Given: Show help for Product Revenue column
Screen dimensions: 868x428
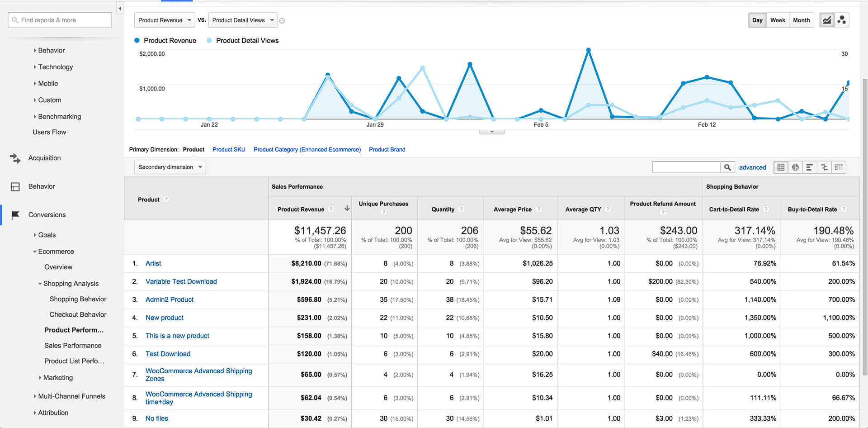Looking at the screenshot, I should pos(331,209).
